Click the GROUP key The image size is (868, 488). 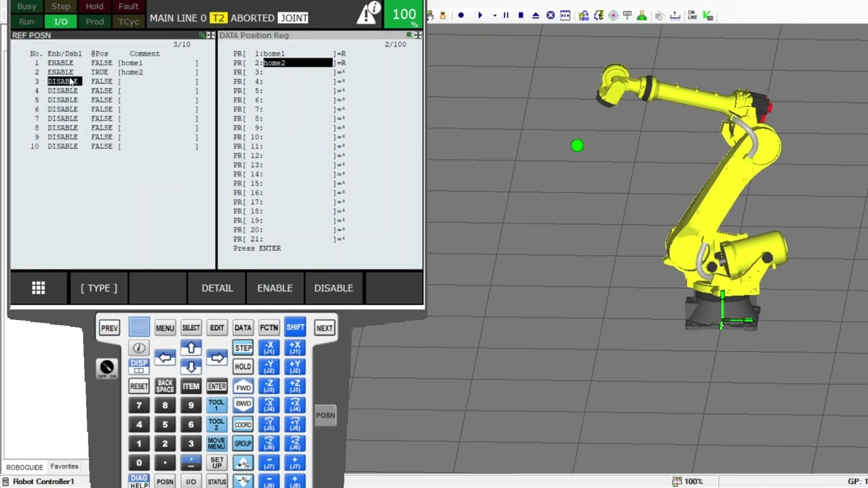[243, 444]
